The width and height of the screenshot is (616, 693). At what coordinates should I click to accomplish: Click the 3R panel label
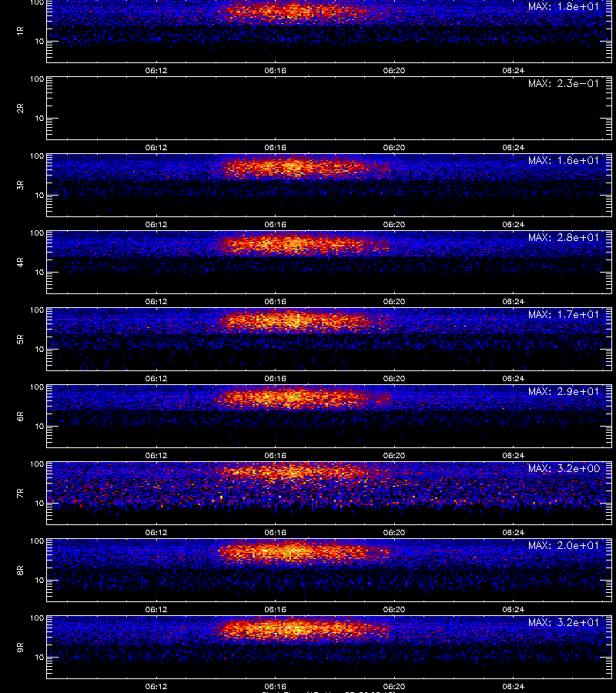coord(20,185)
